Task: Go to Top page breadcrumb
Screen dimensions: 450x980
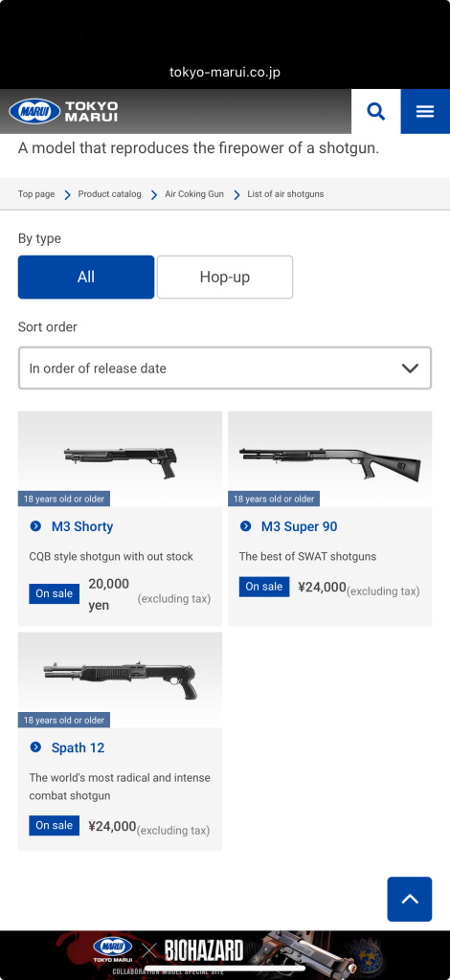Action: tap(36, 193)
